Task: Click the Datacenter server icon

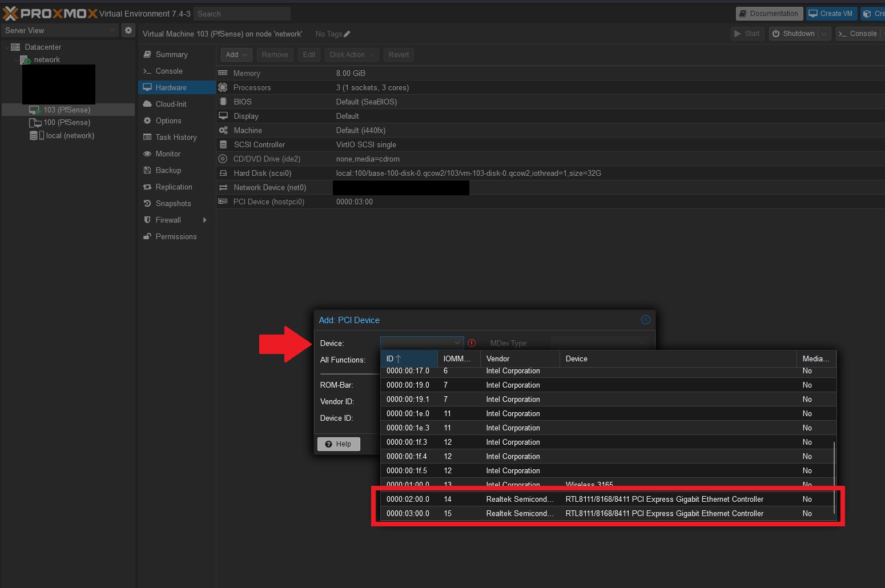Action: point(15,47)
